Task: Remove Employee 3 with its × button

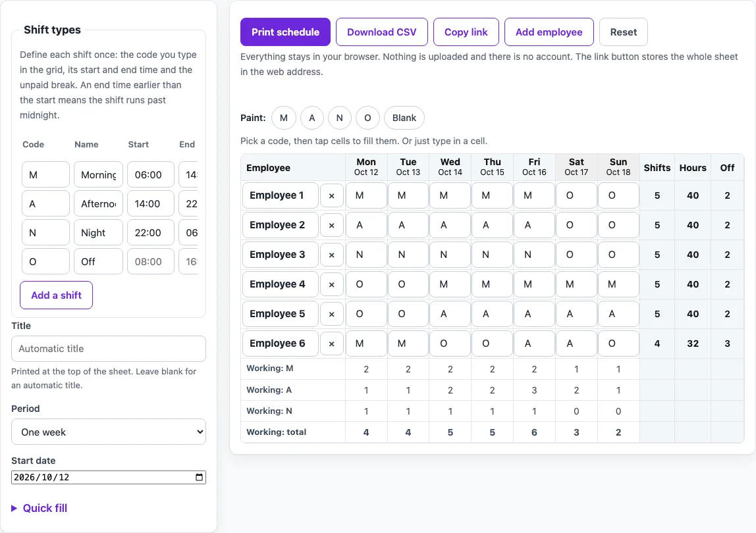Action: point(332,255)
